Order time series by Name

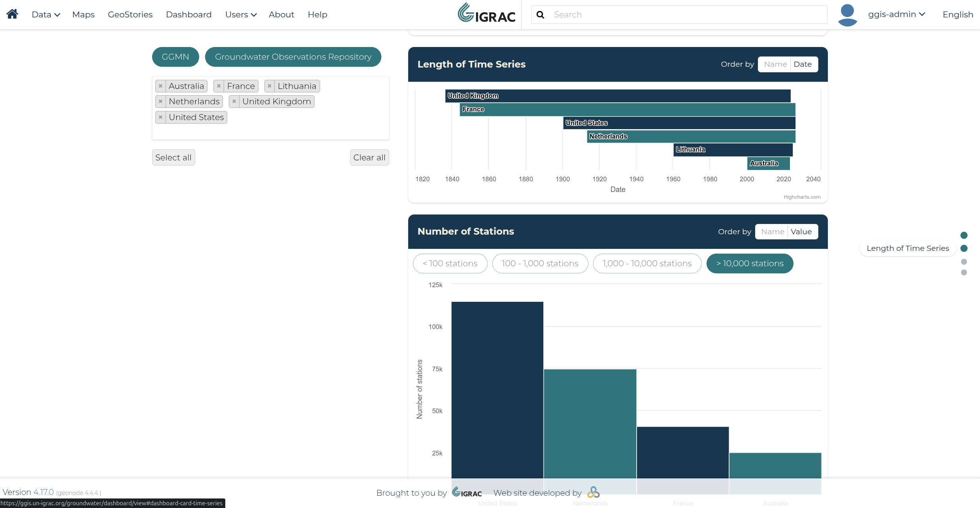click(775, 64)
